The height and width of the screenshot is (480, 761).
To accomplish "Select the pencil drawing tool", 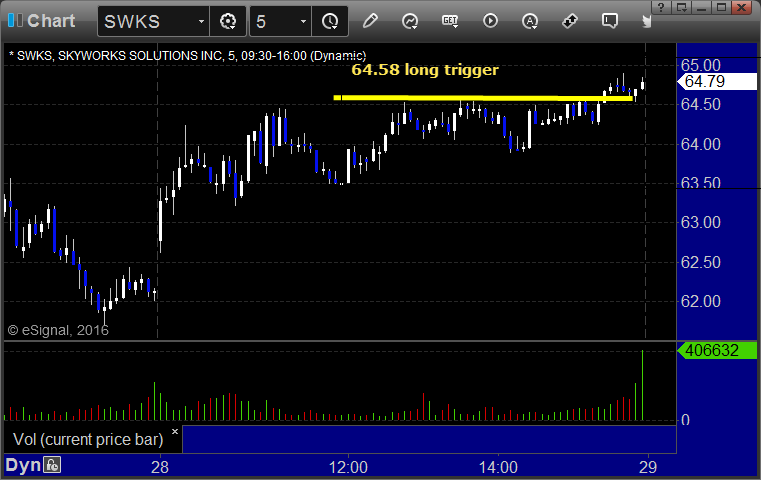I will [x=370, y=21].
